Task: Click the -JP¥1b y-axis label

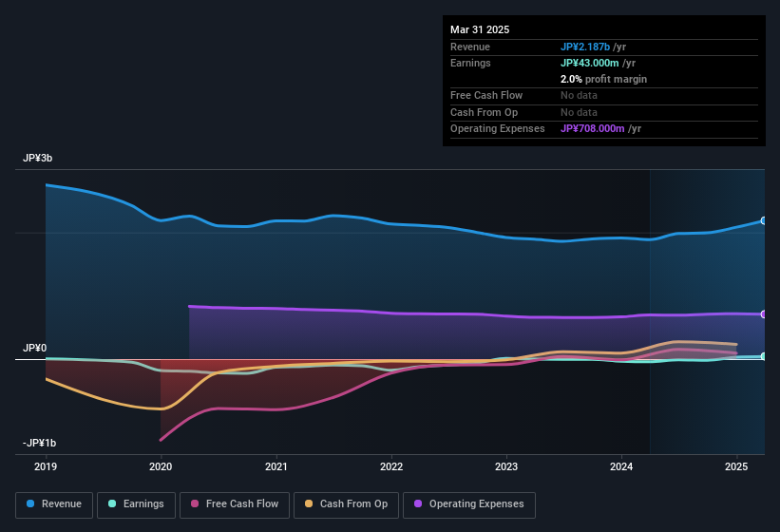Action: coord(39,443)
